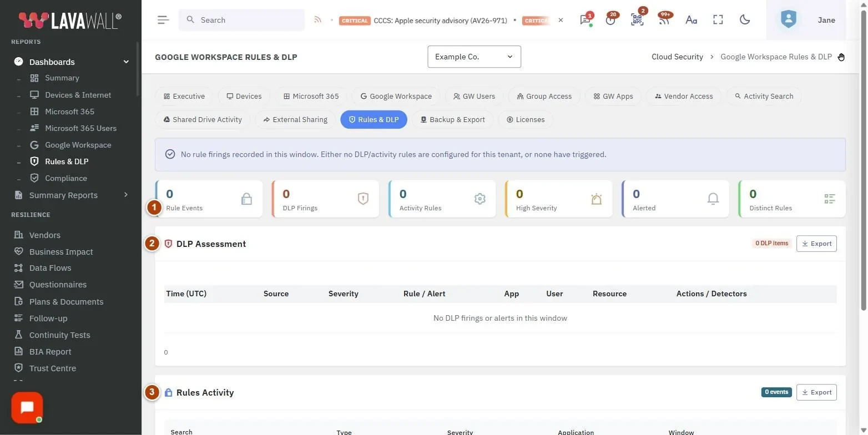Open the Example Co. tenant dropdown
Viewport: 868px width, 435px height.
point(474,57)
